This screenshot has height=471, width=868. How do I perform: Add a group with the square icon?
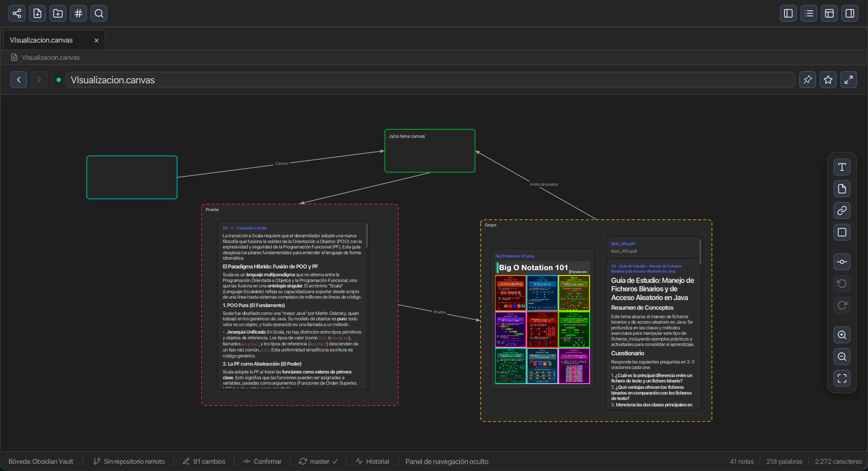tap(842, 232)
